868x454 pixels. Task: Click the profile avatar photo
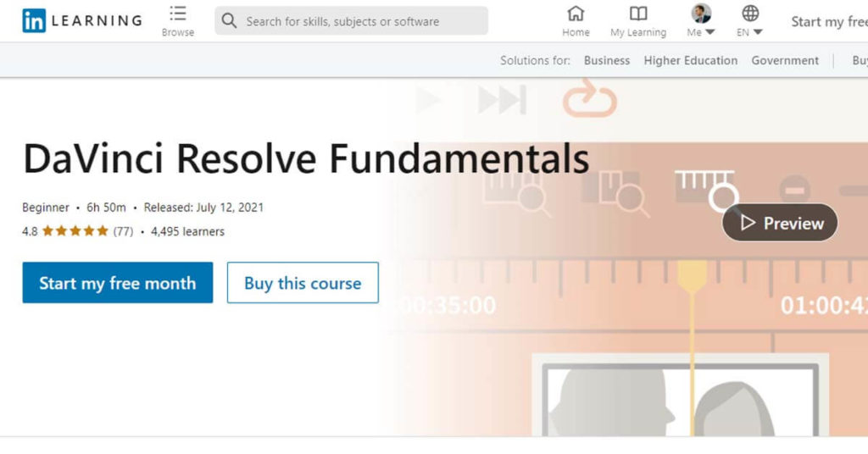pos(701,14)
